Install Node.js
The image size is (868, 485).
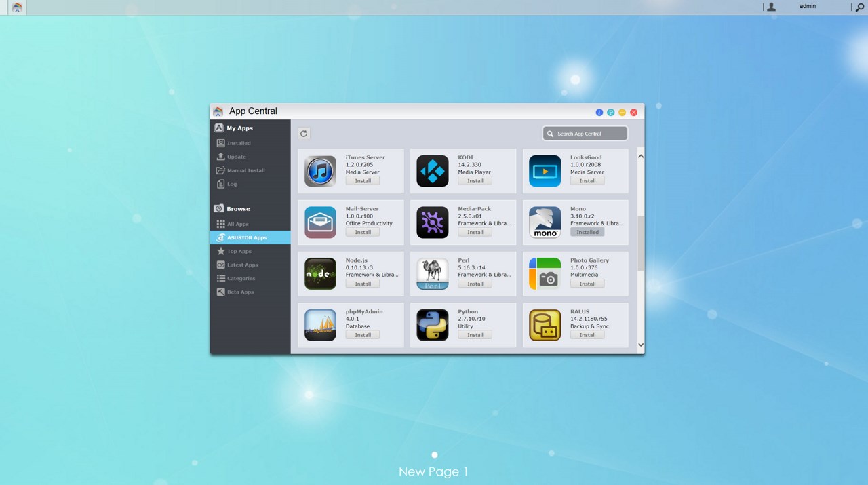363,284
